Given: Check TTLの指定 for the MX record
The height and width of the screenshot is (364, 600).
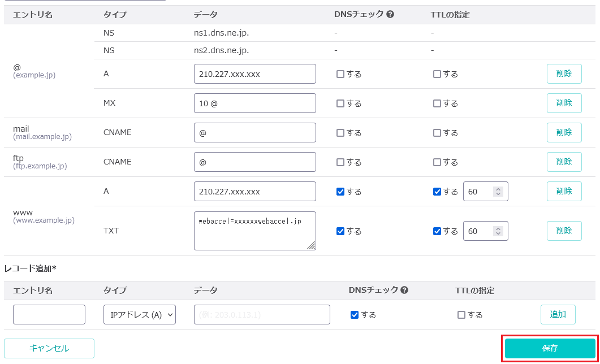Looking at the screenshot, I should [x=437, y=103].
